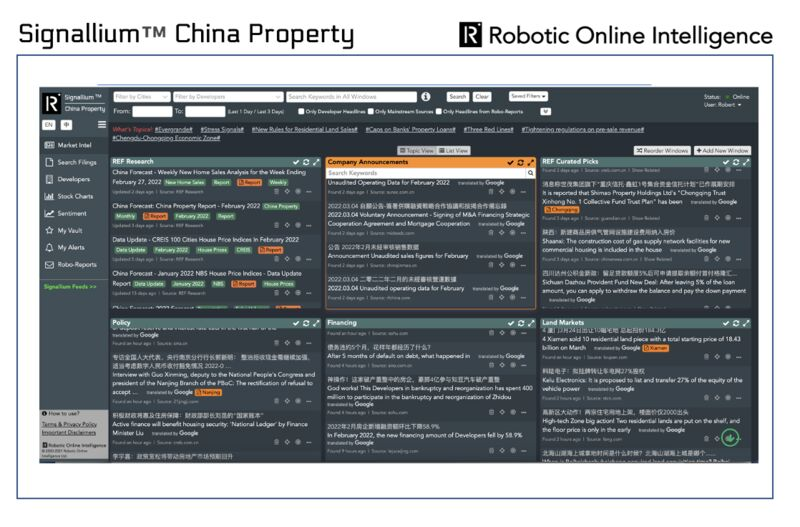Focus the To date field

205,112
